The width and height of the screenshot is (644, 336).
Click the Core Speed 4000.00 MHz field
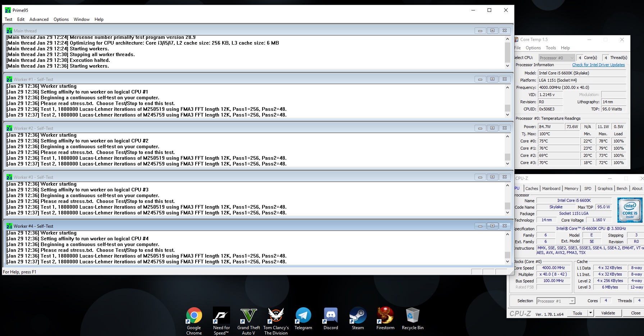coord(553,268)
